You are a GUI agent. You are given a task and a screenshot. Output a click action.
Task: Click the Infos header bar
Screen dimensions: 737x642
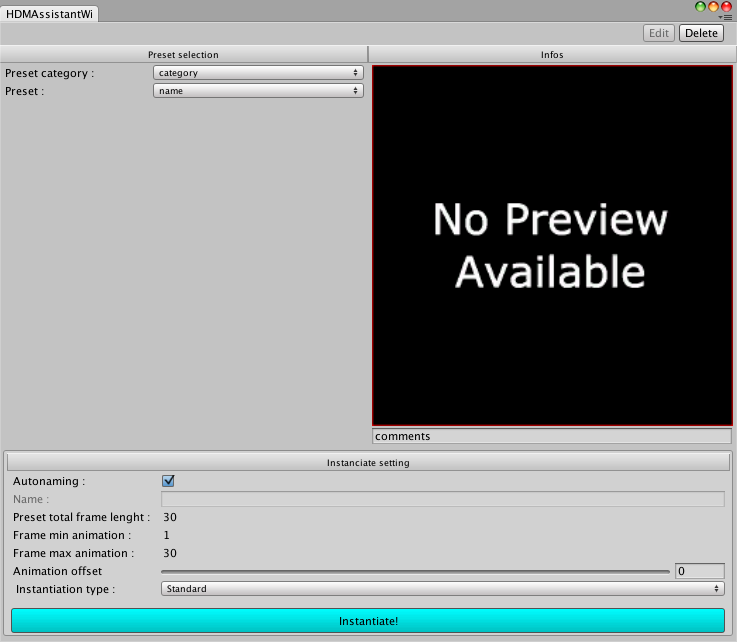pyautogui.click(x=552, y=54)
